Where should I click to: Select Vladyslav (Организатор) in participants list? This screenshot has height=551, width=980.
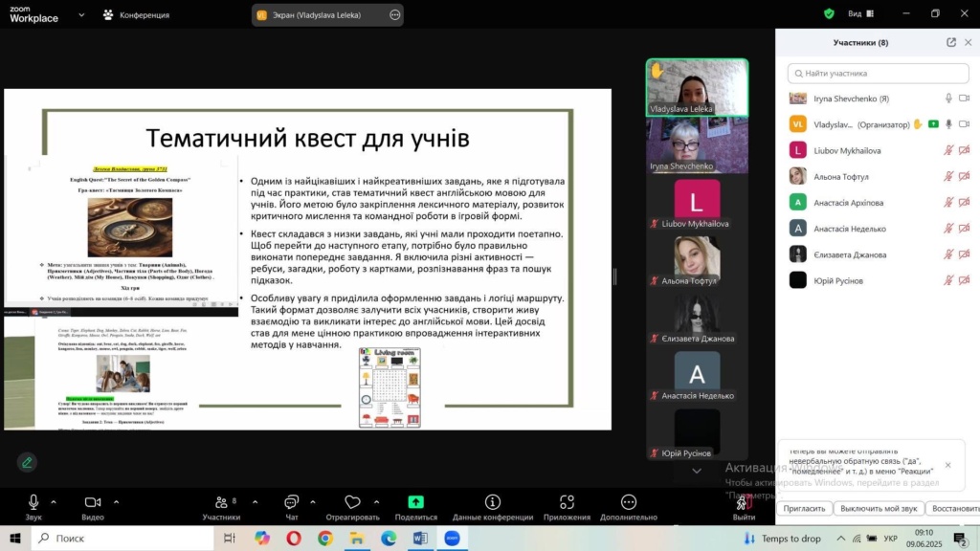pos(879,124)
